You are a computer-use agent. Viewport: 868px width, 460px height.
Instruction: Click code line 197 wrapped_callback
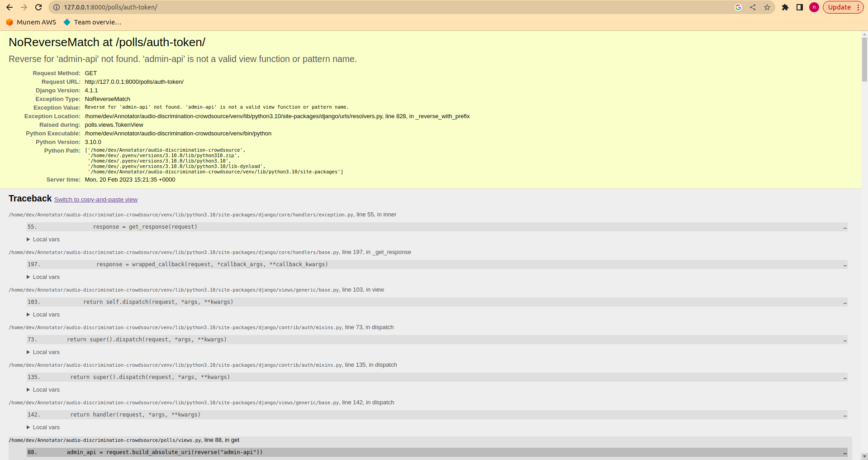(x=437, y=264)
